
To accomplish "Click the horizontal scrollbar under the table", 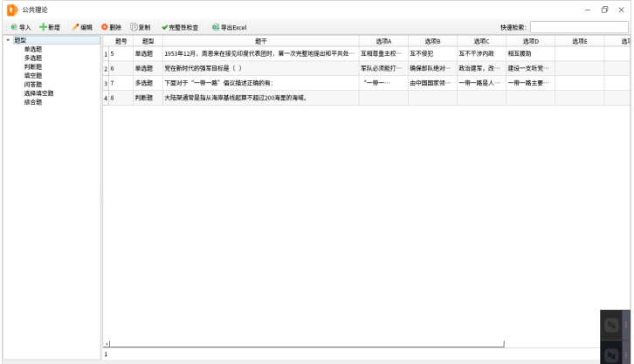I will tap(307, 344).
